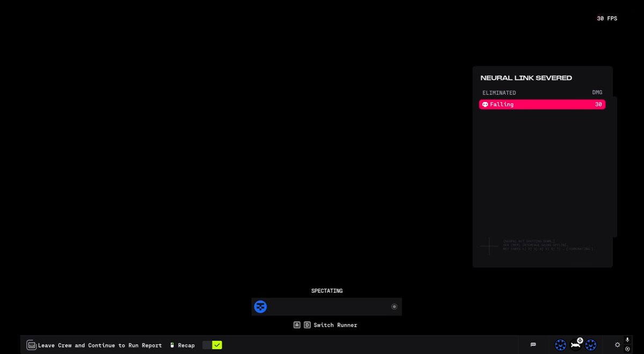Open the text chat icon

click(533, 344)
